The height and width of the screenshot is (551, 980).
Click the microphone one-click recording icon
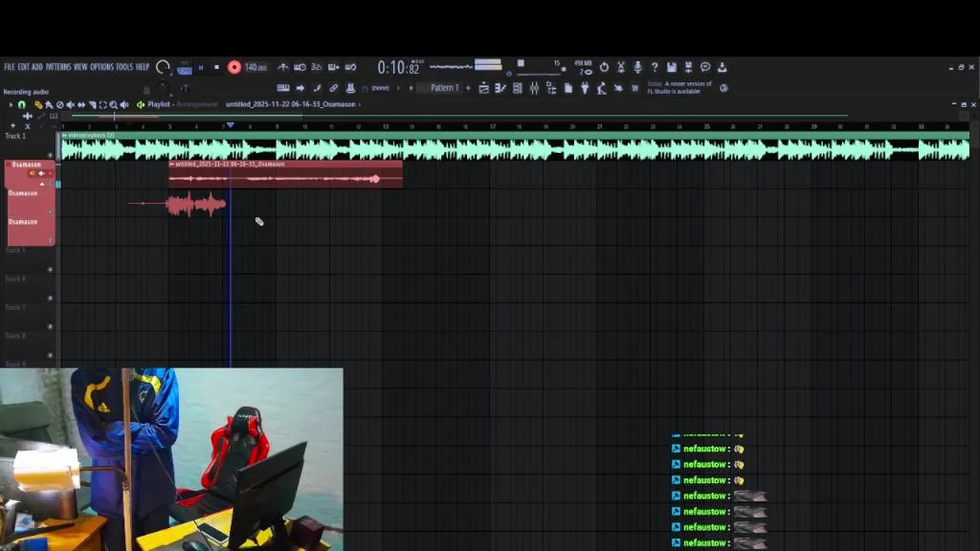638,67
